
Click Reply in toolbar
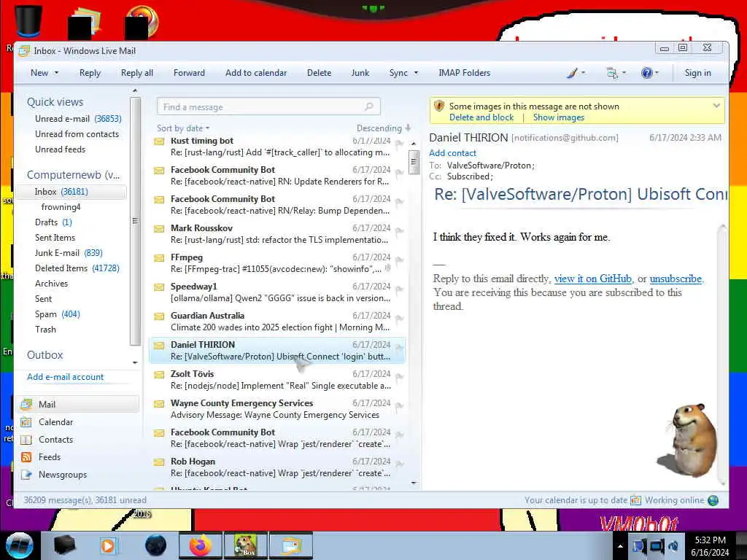(90, 73)
